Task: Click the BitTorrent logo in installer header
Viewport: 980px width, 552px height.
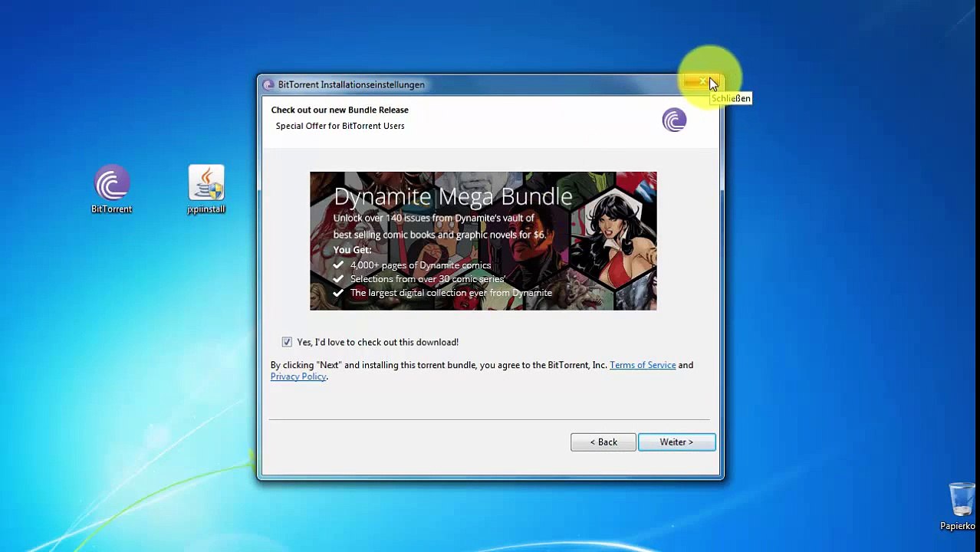Action: (674, 120)
